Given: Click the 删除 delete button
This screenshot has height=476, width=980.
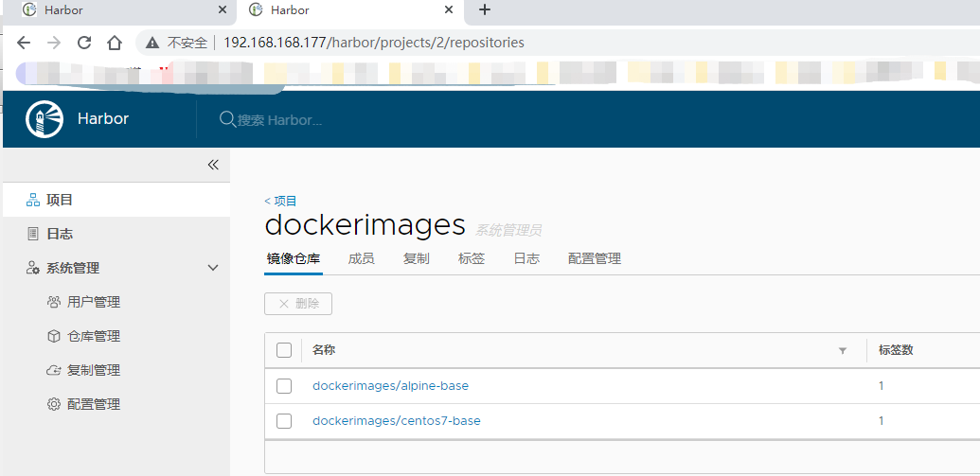Looking at the screenshot, I should tap(298, 304).
